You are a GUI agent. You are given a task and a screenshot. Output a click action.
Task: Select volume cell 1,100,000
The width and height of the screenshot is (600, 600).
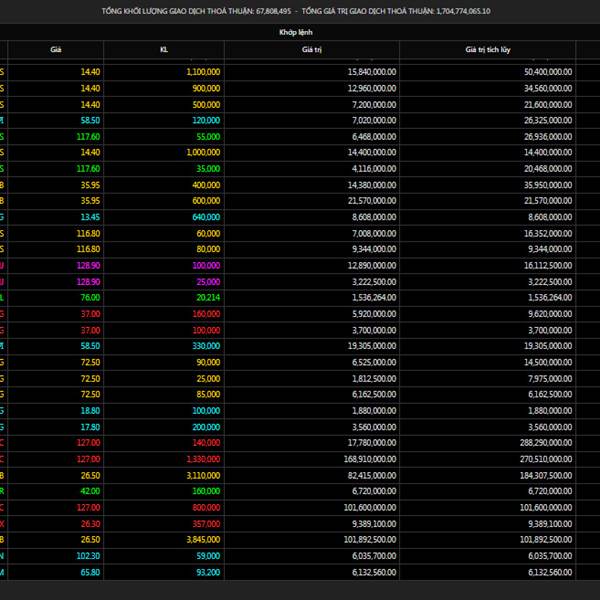203,72
